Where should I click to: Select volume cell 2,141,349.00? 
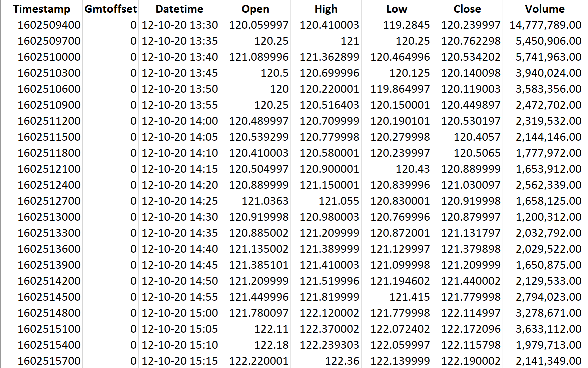[545, 360]
